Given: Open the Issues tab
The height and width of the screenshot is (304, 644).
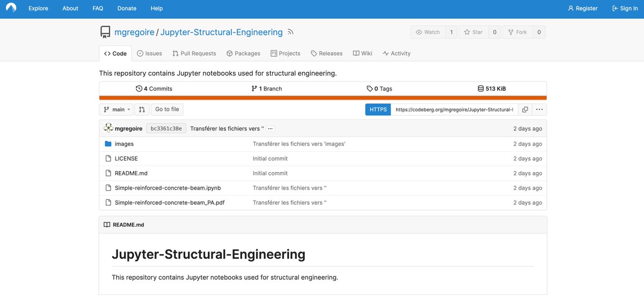Looking at the screenshot, I should pyautogui.click(x=149, y=54).
